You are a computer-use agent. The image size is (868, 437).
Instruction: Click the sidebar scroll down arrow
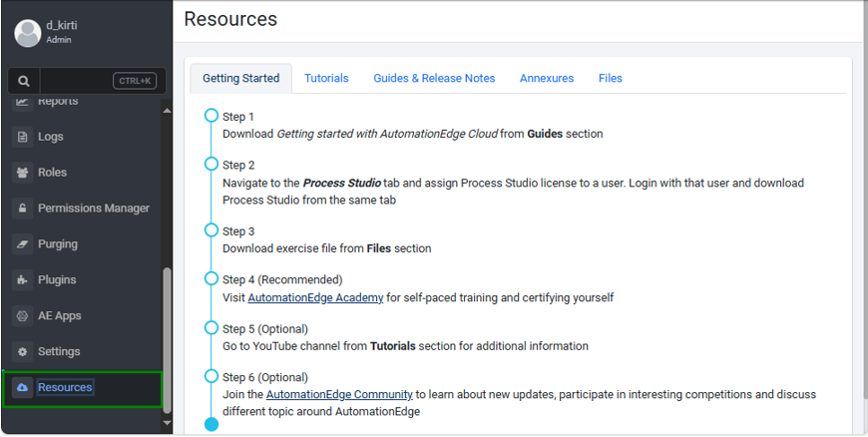click(x=167, y=423)
